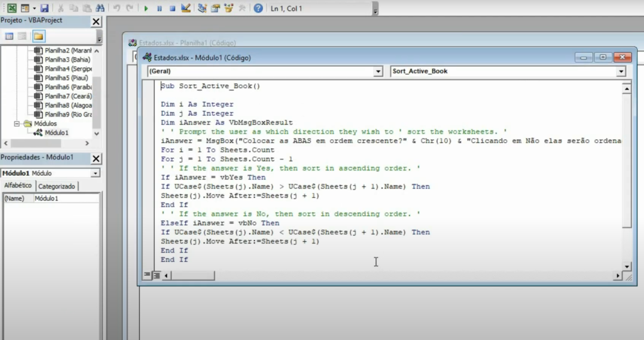
Task: Click the line 'For i = 1 To Sheets.Count'
Action: click(x=218, y=150)
